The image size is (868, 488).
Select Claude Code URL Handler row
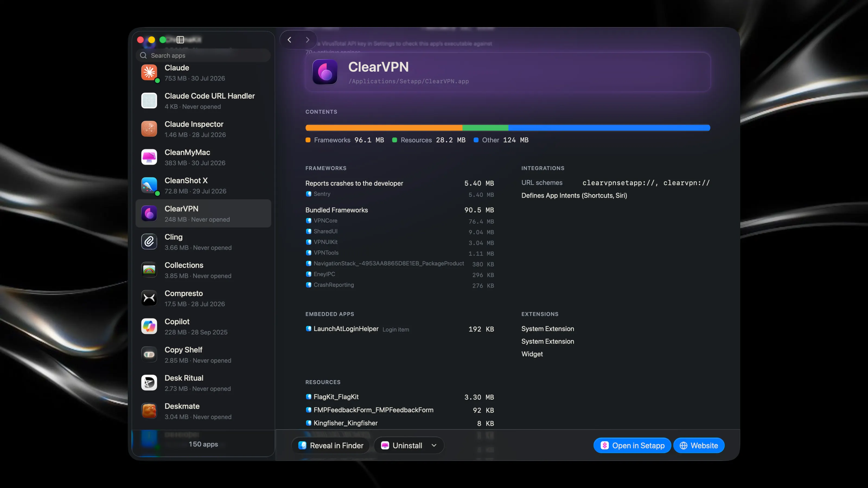pyautogui.click(x=203, y=101)
